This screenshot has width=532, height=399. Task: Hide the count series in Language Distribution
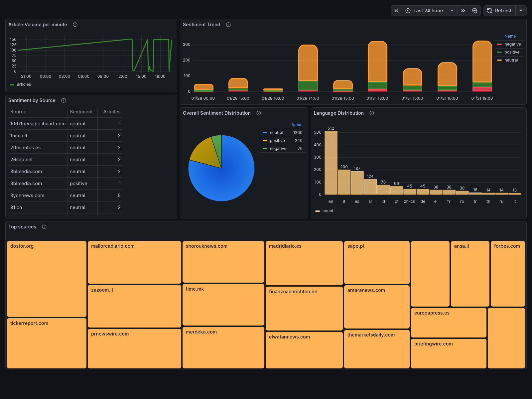tap(328, 210)
